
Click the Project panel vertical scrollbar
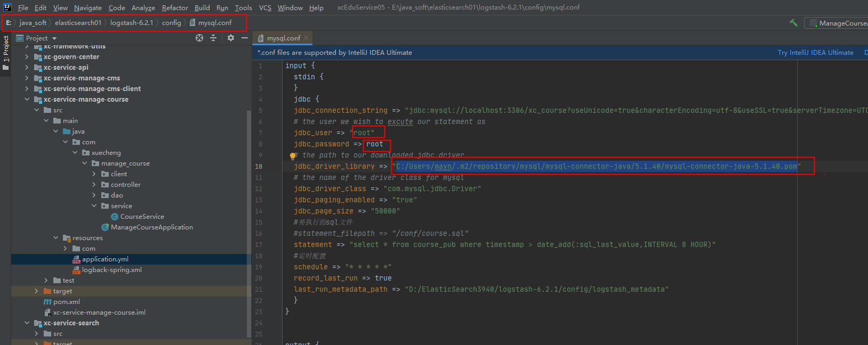248,224
